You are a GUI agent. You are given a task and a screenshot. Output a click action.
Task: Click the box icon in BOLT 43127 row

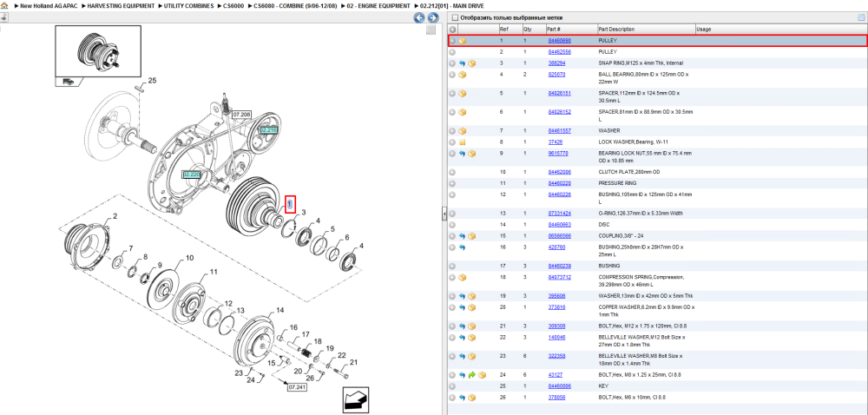pos(482,375)
